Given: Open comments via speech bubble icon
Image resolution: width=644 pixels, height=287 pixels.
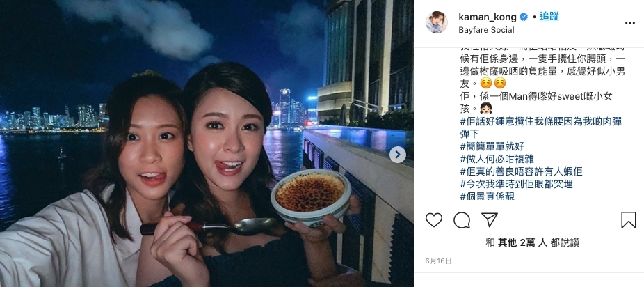Looking at the screenshot, I should [462, 220].
